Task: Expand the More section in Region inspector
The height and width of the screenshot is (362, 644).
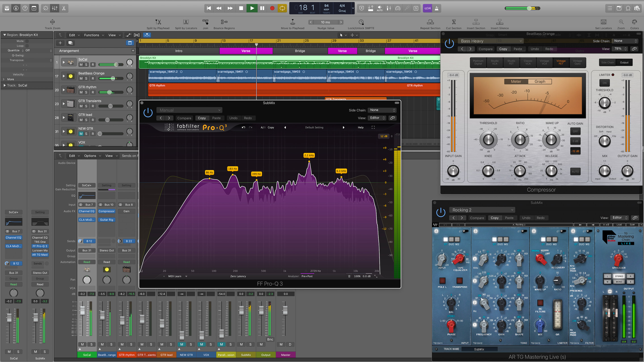Action: point(4,80)
